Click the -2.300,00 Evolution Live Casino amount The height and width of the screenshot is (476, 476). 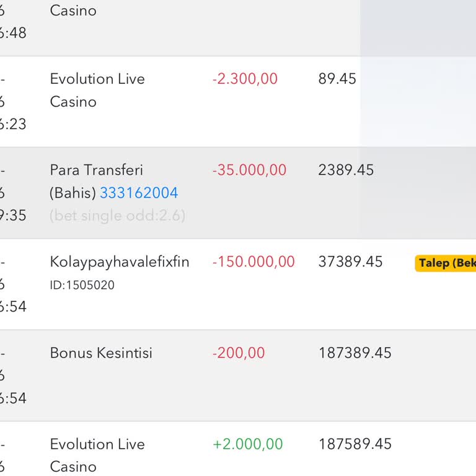[245, 79]
